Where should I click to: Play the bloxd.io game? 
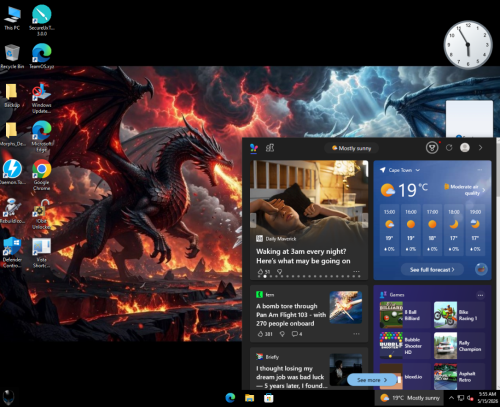pyautogui.click(x=405, y=376)
